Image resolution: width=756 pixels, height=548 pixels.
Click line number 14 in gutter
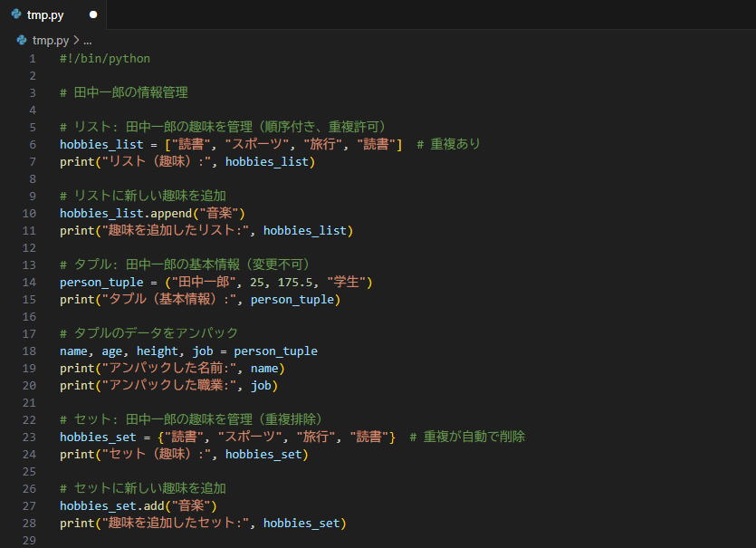29,283
